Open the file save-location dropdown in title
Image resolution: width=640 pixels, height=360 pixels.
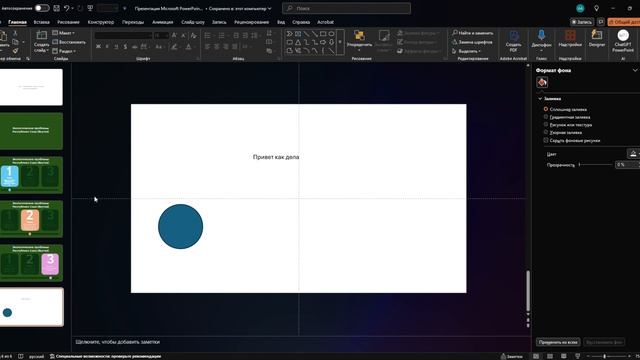tap(269, 8)
